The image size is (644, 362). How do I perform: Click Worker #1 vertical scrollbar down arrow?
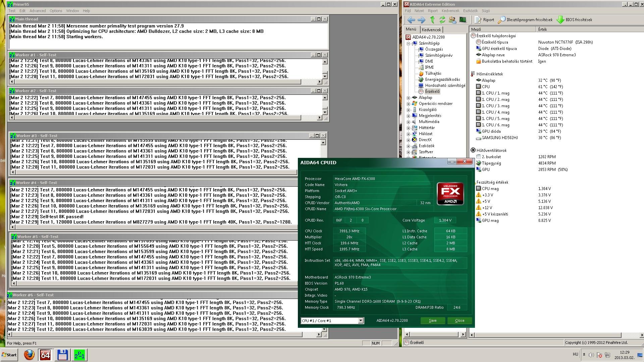tap(325, 76)
